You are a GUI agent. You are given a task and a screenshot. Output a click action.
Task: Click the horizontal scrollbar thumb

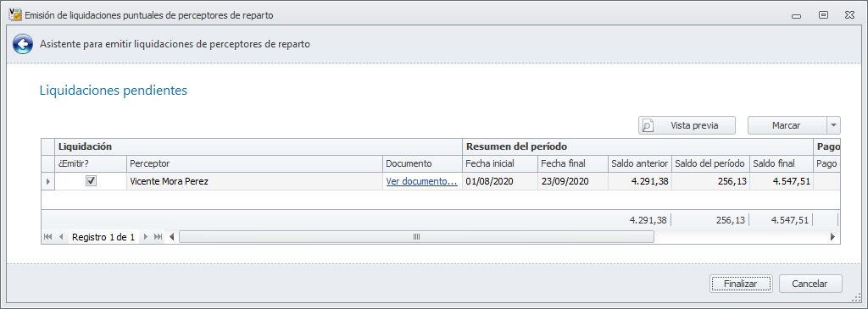pyautogui.click(x=416, y=236)
